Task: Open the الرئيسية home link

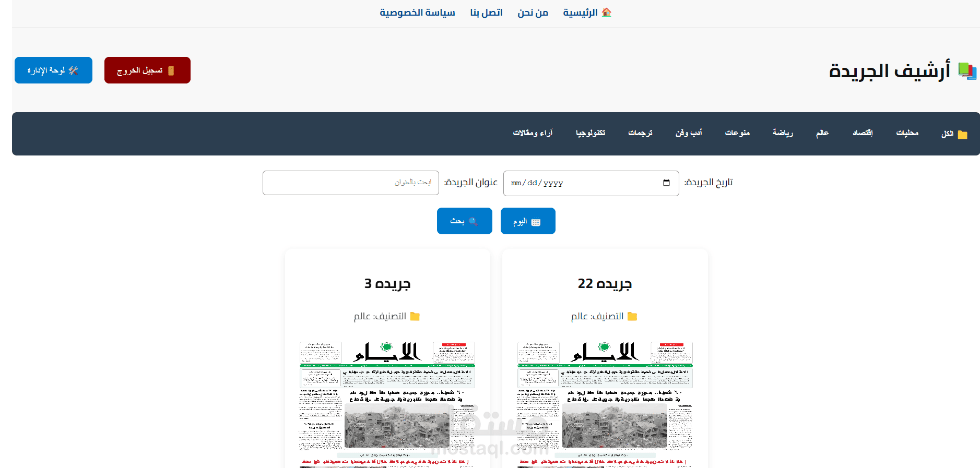Action: (x=587, y=13)
